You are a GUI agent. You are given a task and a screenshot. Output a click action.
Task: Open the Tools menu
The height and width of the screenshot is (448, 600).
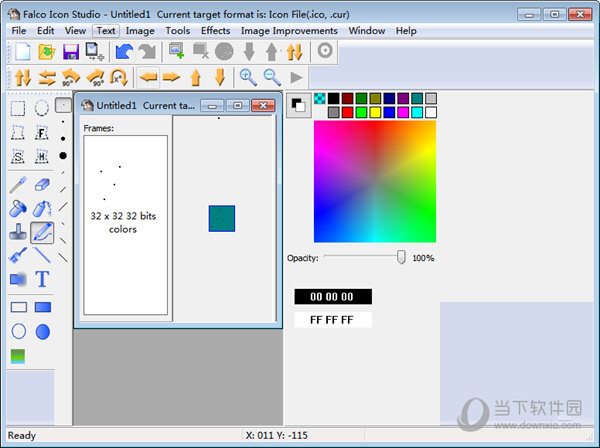tap(178, 31)
